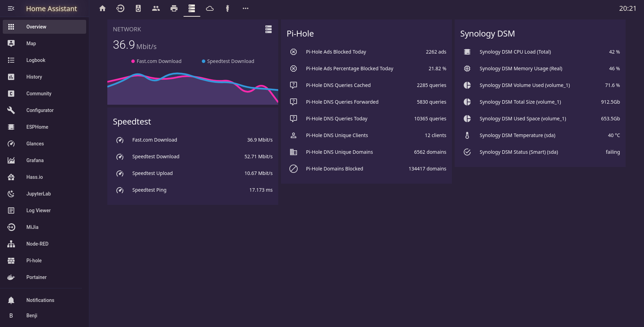The image size is (644, 327).
Task: Open Synology DSM Temperature (sda) entity
Action: coord(540,135)
